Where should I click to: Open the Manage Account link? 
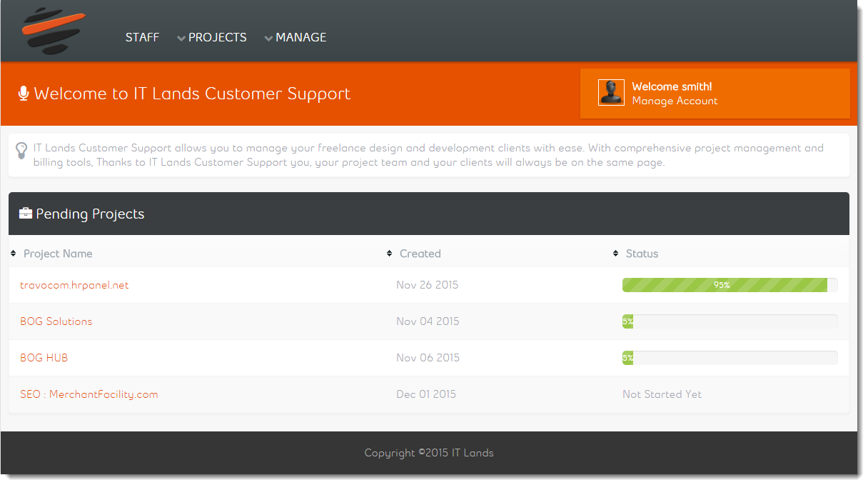[675, 101]
